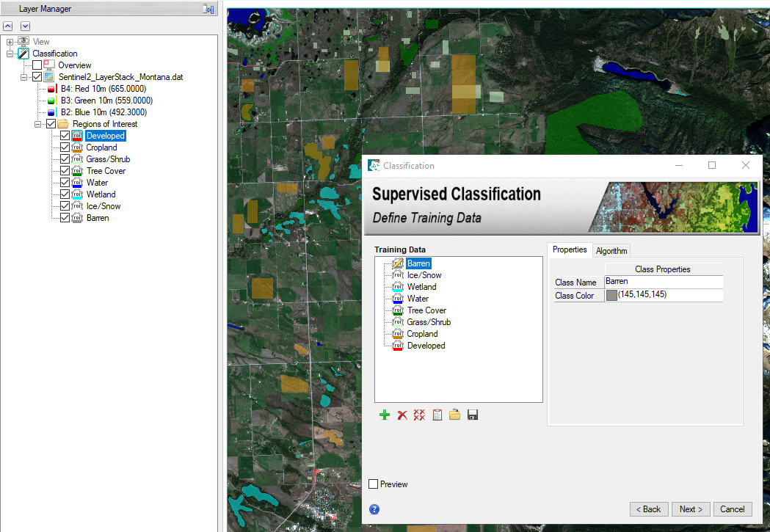770x532 pixels.
Task: Add a new training class with green plus
Action: 384,415
